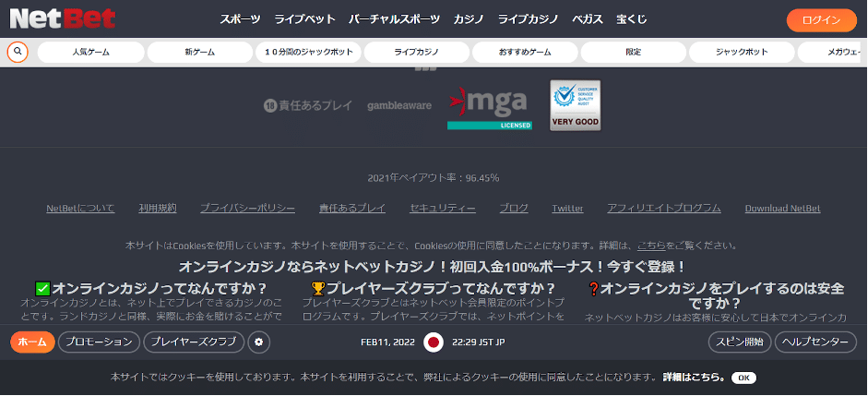
Task: Open the gear settings icon in bottom bar
Action: 259,342
